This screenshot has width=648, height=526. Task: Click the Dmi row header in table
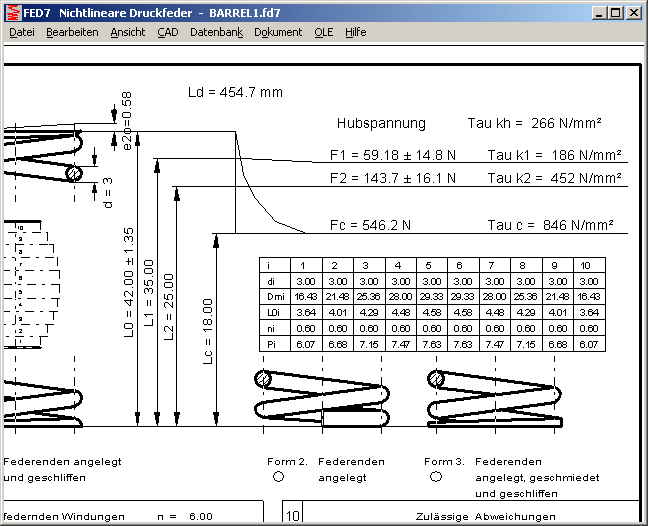pyautogui.click(x=271, y=297)
